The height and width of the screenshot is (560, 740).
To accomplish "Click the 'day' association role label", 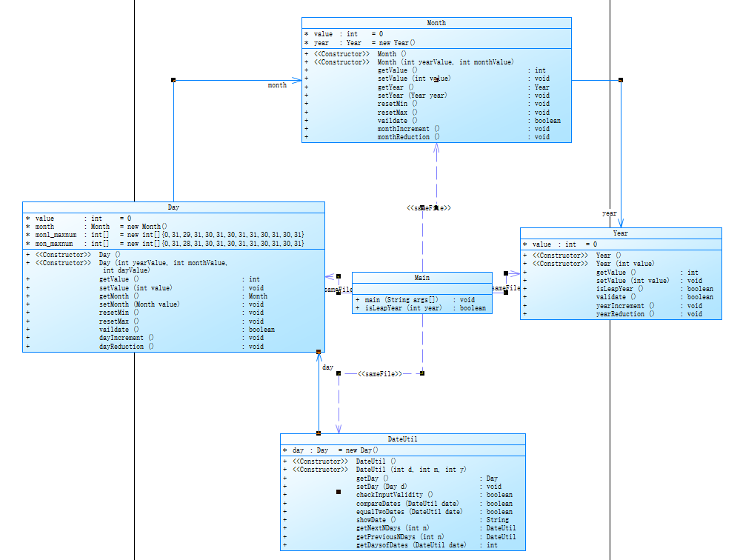I will coord(327,367).
